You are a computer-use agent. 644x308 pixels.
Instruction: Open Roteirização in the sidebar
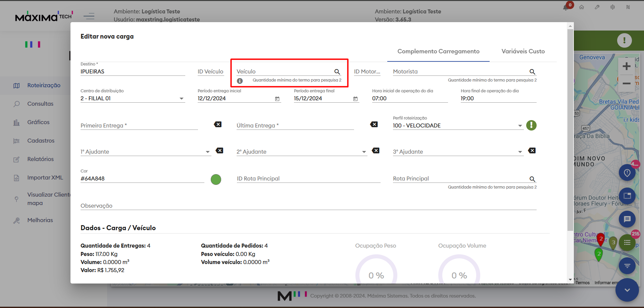[x=44, y=86]
